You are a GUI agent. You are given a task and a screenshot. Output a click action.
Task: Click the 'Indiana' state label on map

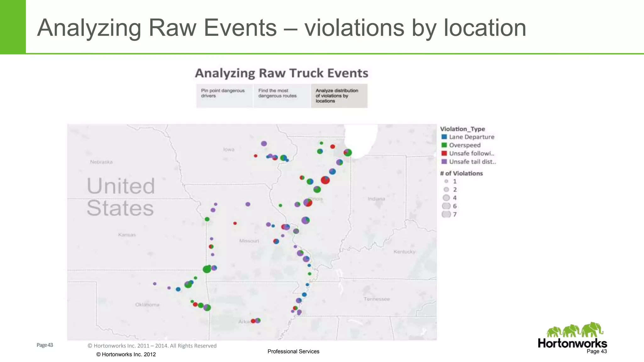click(376, 199)
